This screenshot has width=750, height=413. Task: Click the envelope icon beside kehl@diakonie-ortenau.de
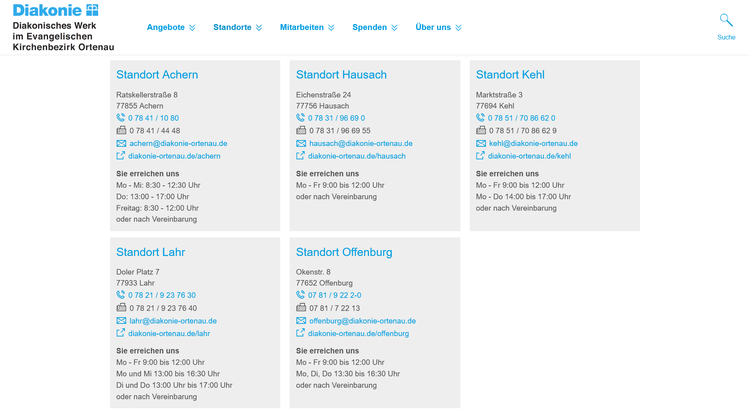pos(481,143)
